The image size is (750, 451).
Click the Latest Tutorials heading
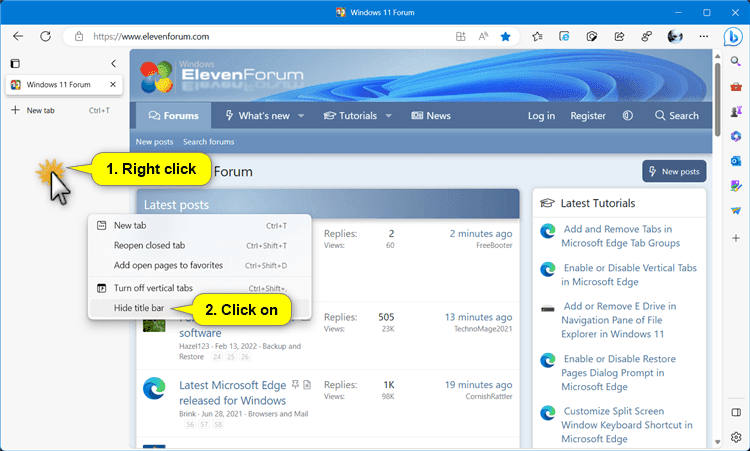pos(598,203)
